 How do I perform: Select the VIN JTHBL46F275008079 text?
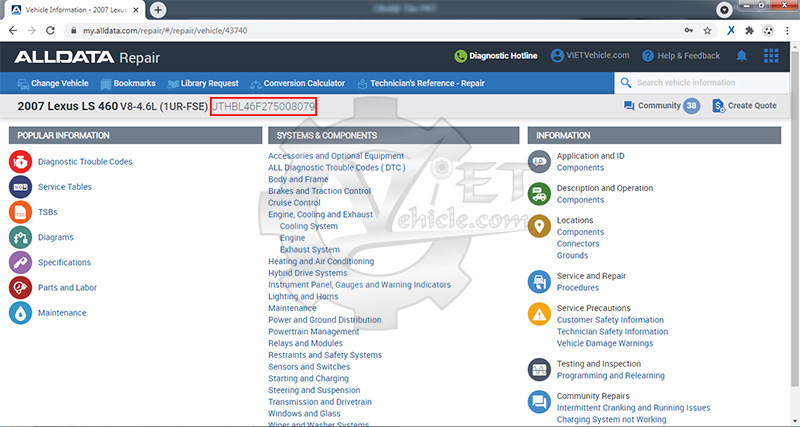[x=263, y=107]
